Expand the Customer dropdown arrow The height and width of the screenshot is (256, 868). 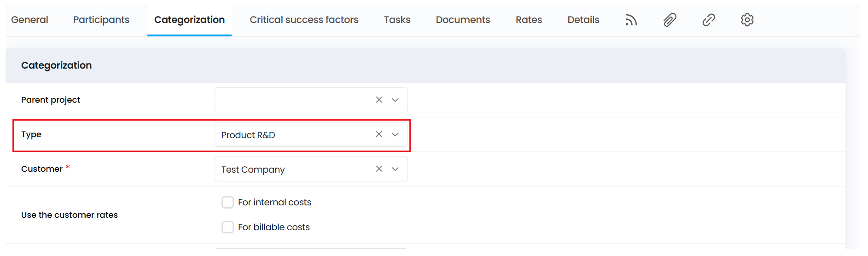(395, 169)
